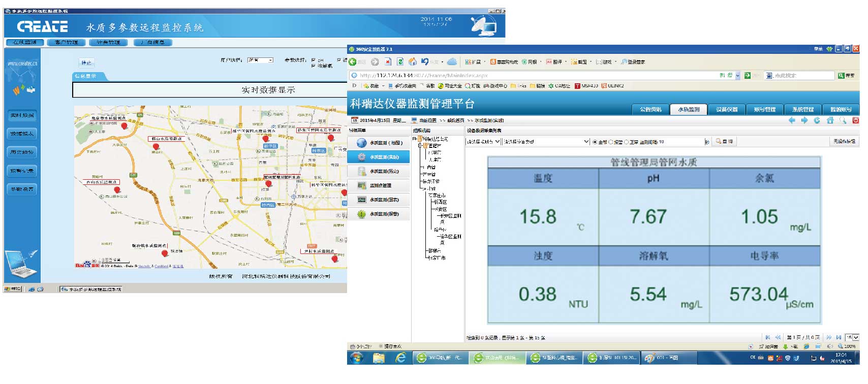Select the 报警 radio button
Viewport: 868px width, 384px height.
pos(611,142)
